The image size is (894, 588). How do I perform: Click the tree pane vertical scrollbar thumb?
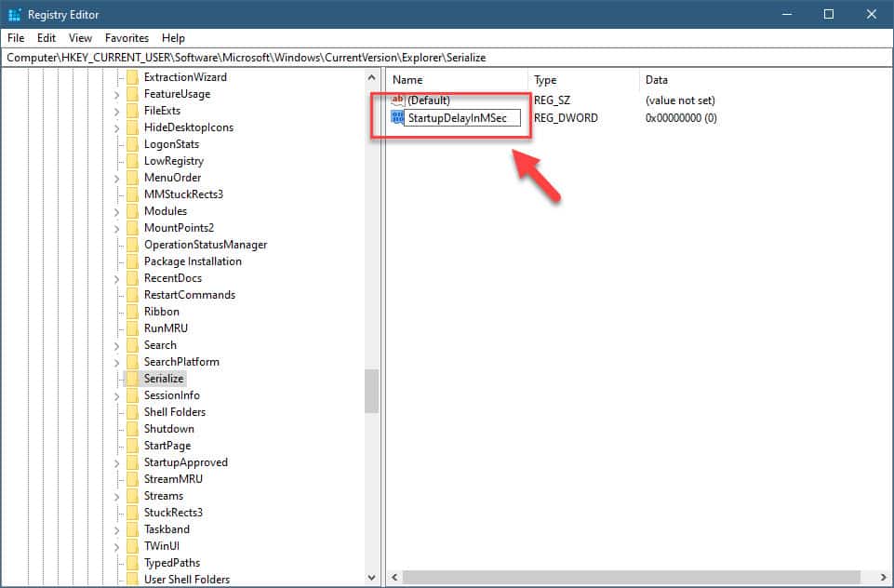coord(372,391)
